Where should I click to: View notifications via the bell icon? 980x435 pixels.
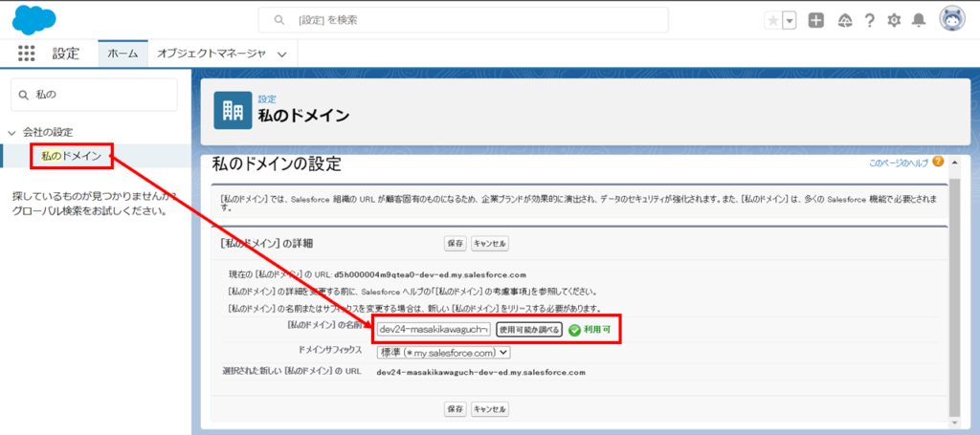point(919,20)
